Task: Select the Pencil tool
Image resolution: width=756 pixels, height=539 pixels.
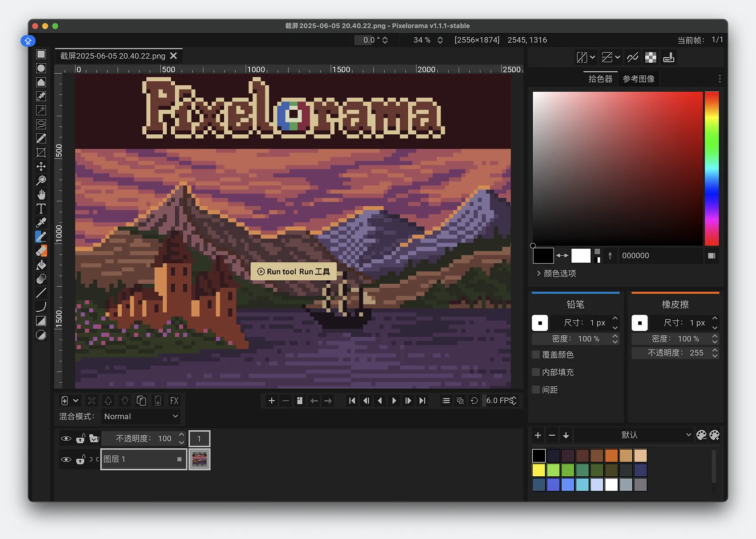Action: [41, 237]
